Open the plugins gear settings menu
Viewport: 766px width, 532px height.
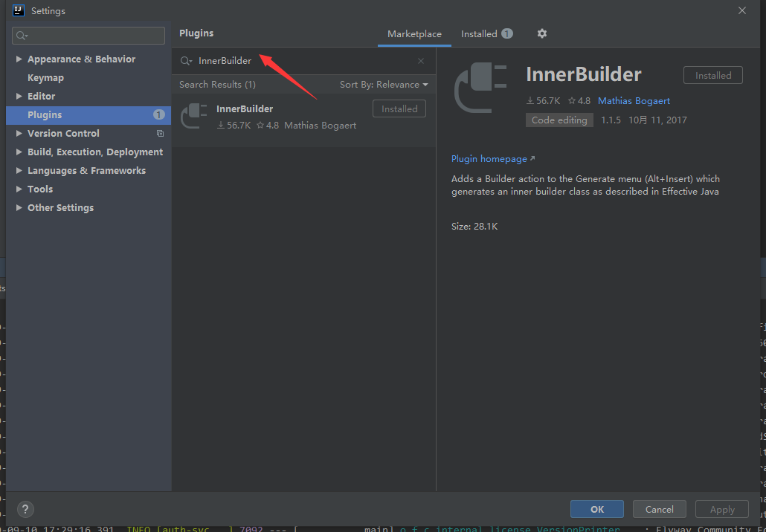click(x=541, y=33)
